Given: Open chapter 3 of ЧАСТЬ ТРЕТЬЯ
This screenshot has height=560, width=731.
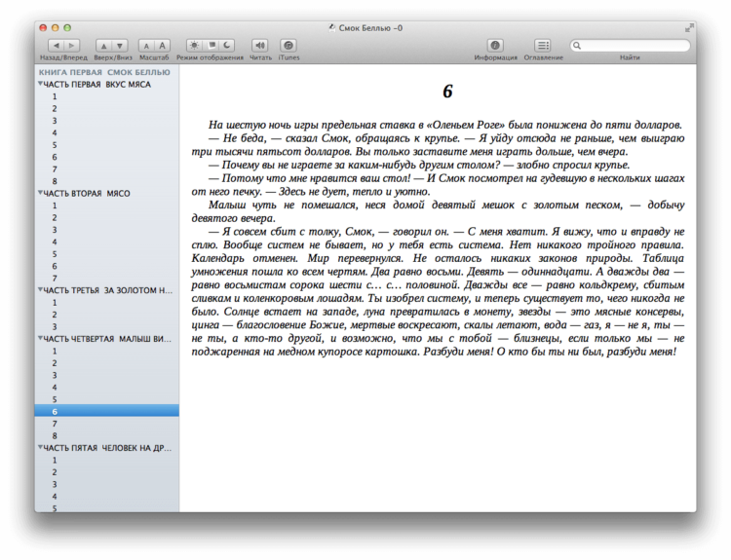Looking at the screenshot, I should point(55,326).
